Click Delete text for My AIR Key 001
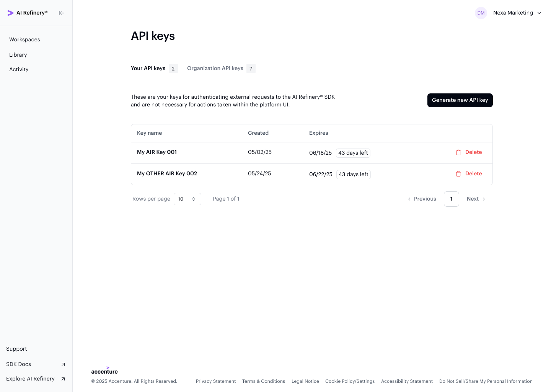551x392 pixels. point(473,152)
